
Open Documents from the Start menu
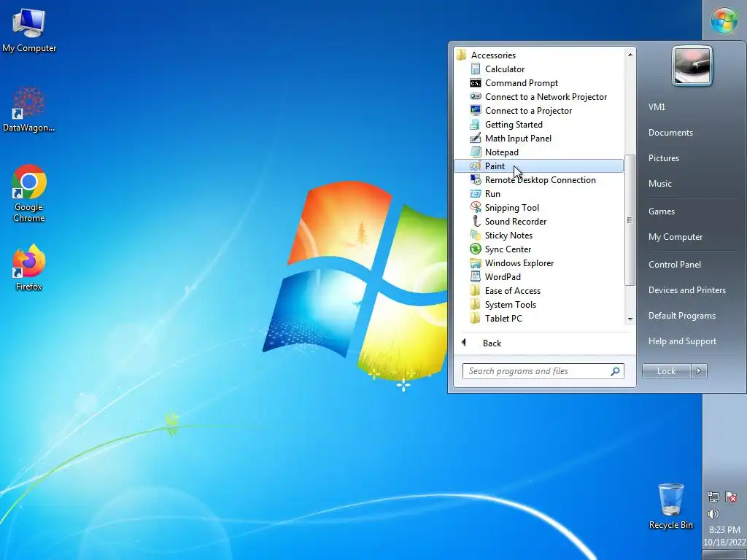[670, 133]
